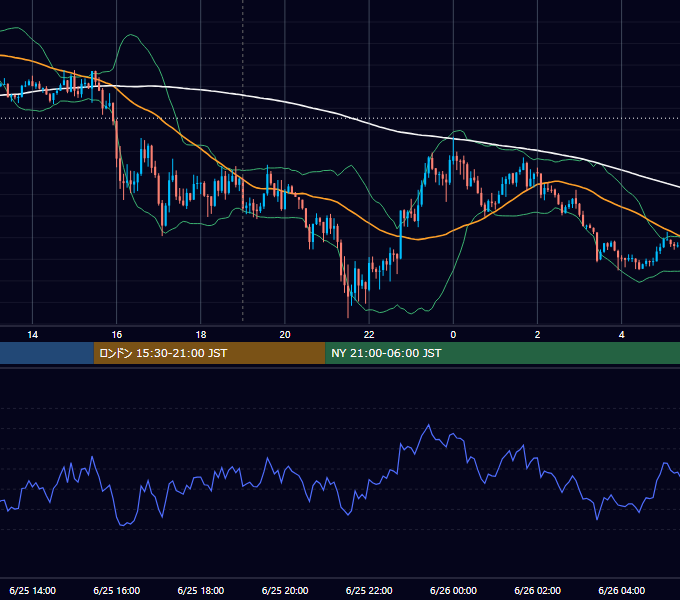Image resolution: width=680 pixels, height=600 pixels.
Task: Click the 6/26 02:00 date label
Action: [537, 590]
